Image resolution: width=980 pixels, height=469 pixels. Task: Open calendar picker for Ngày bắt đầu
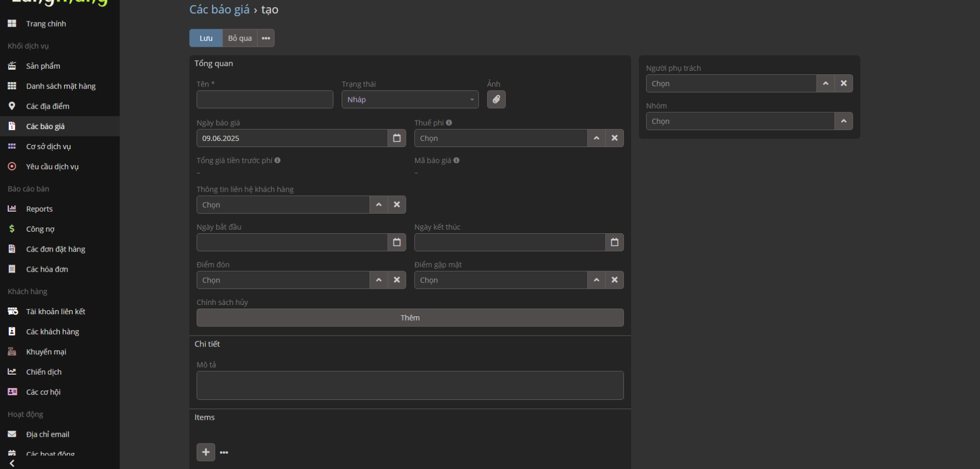click(397, 242)
